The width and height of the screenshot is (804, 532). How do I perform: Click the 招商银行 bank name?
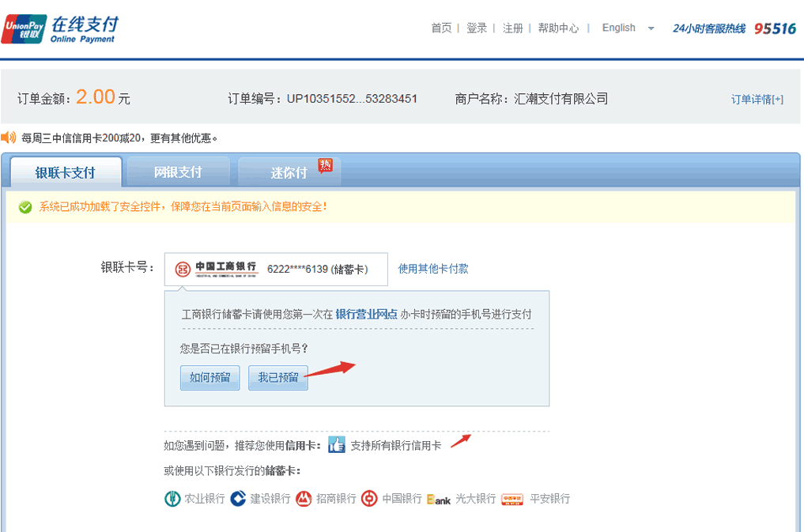[336, 499]
